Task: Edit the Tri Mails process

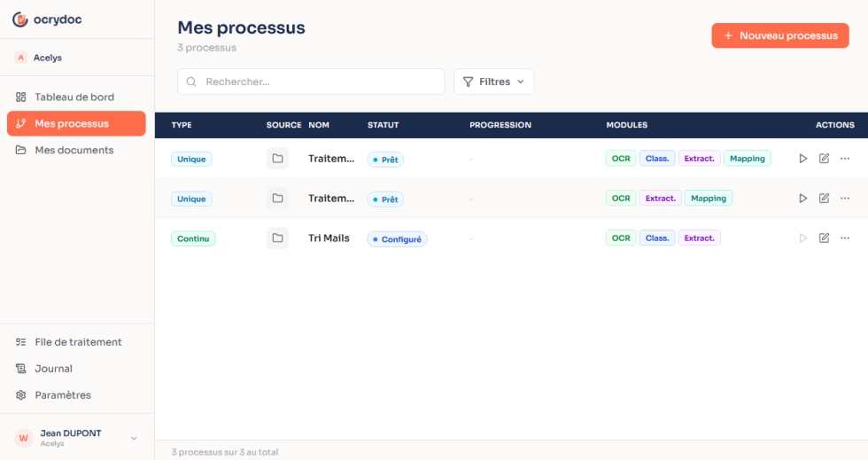Action: [824, 238]
